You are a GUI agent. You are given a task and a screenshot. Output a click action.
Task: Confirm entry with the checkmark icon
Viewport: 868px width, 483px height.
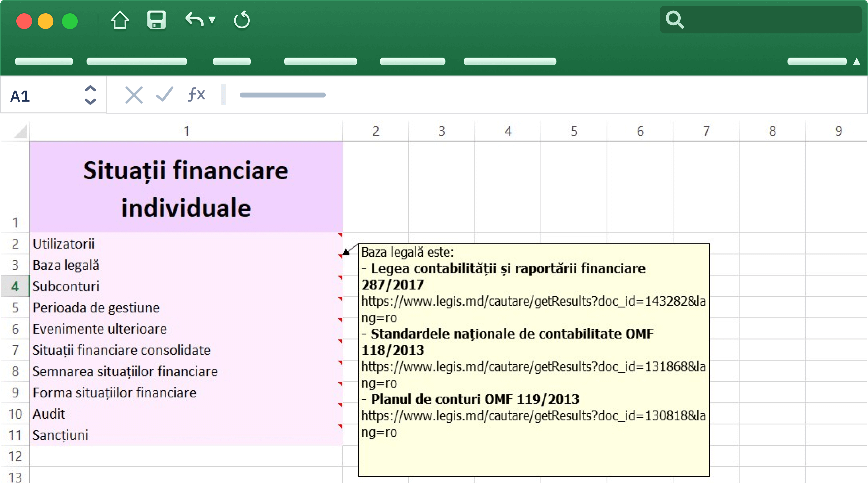coord(165,95)
